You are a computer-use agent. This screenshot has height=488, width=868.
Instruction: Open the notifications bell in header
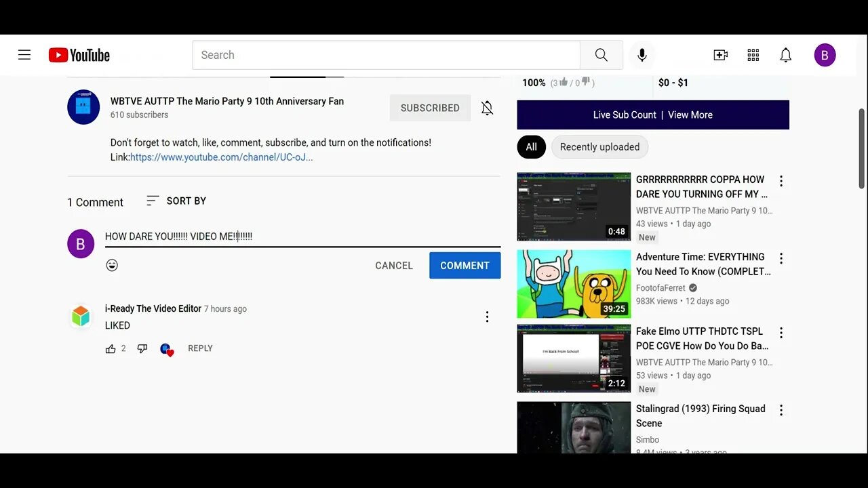[x=786, y=56]
